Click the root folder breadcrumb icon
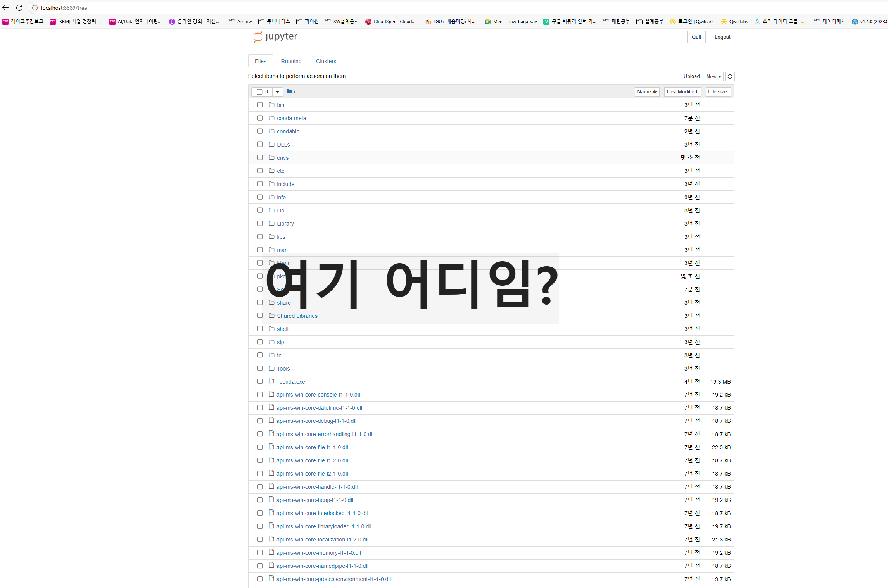The width and height of the screenshot is (888, 588). pyautogui.click(x=289, y=91)
